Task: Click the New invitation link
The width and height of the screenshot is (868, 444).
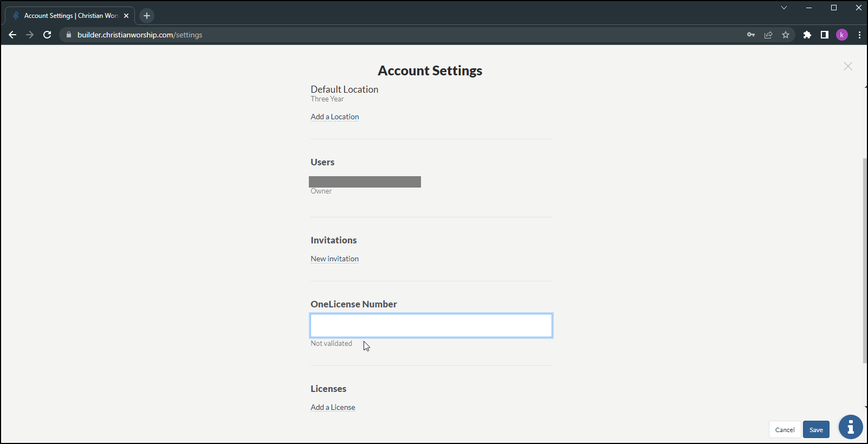Action: tap(335, 259)
